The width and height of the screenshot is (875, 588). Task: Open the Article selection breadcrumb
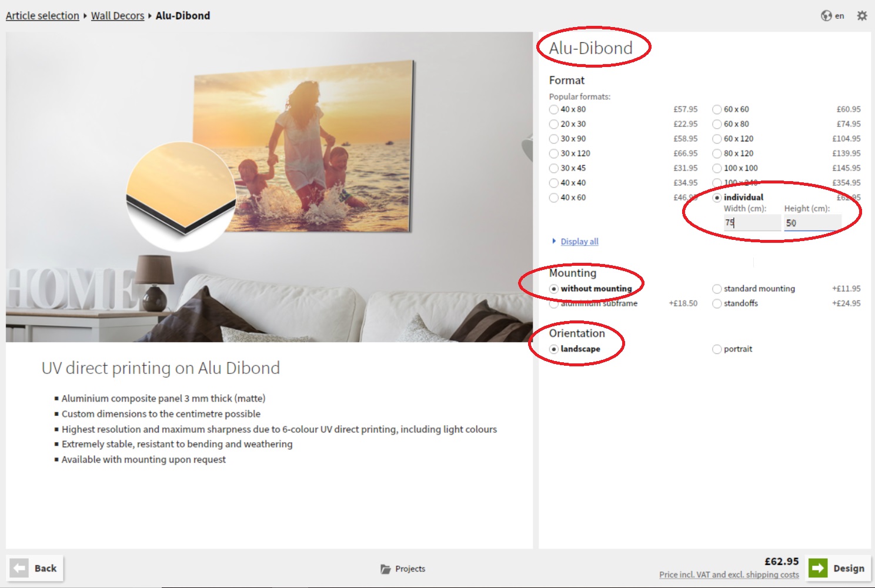click(x=42, y=16)
